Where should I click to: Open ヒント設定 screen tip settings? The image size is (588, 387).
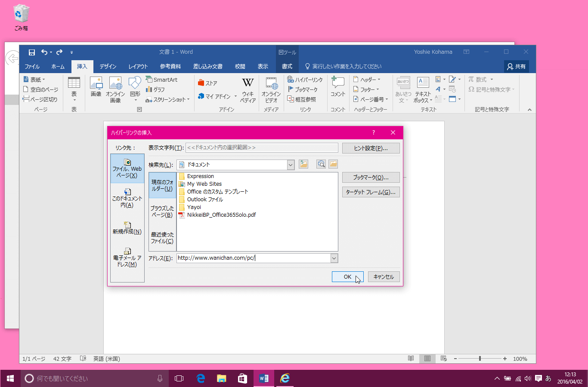point(371,148)
